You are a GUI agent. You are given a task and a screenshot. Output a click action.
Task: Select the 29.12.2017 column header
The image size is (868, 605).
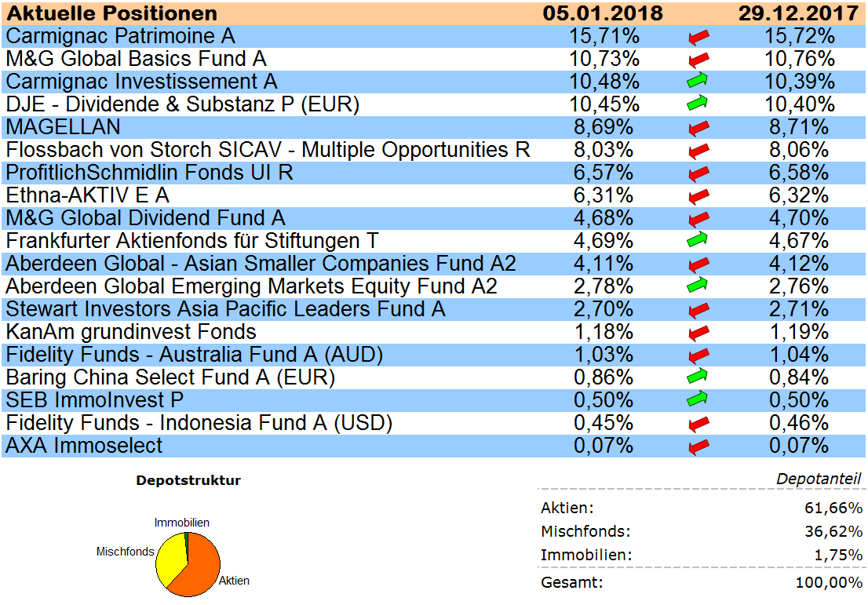pos(797,13)
